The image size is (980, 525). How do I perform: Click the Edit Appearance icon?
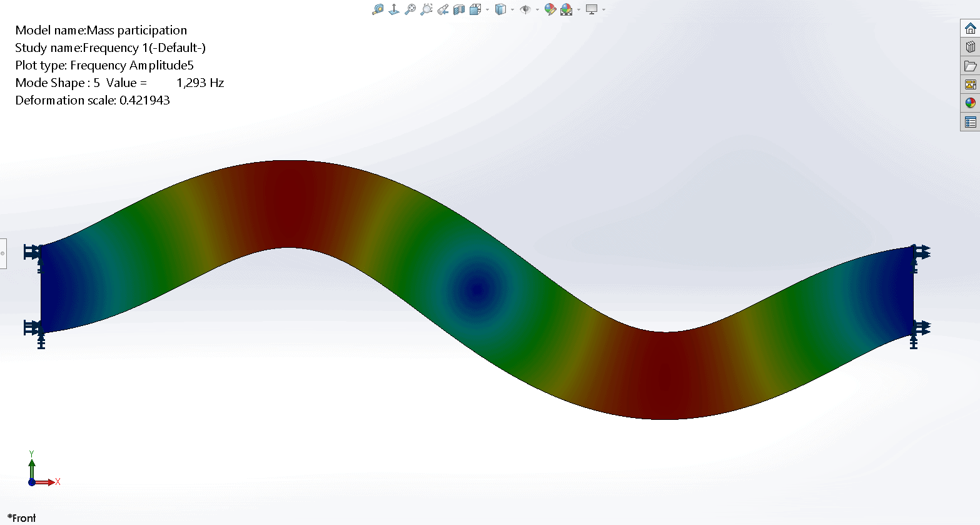click(550, 9)
